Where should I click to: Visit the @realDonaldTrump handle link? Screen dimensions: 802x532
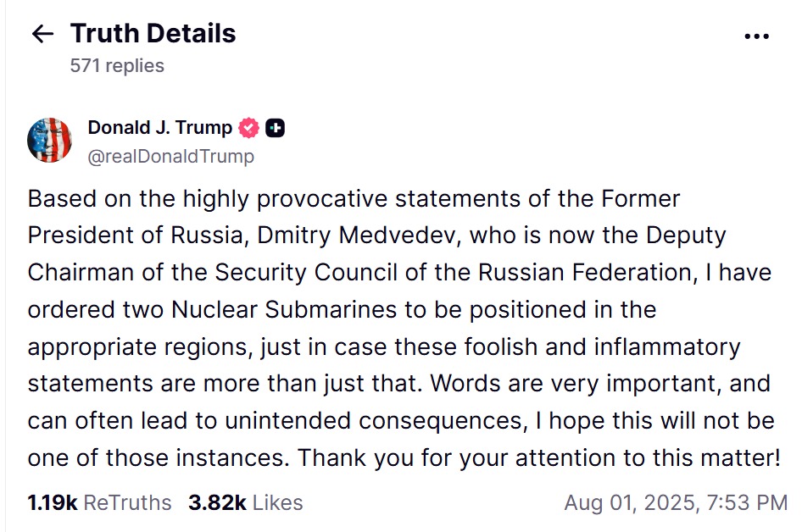tap(171, 156)
